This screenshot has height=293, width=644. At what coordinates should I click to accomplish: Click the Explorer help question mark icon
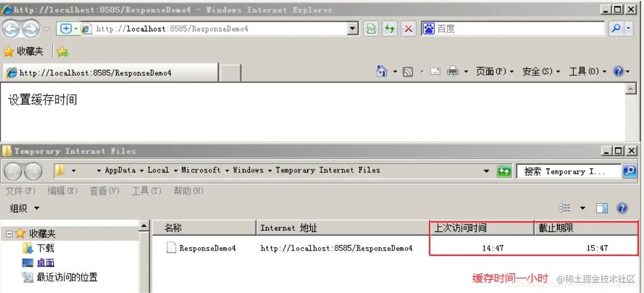point(622,209)
